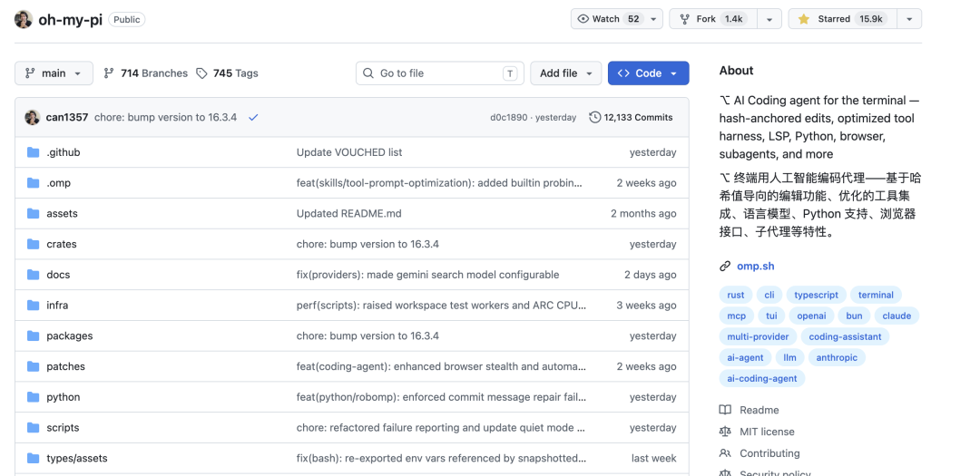The width and height of the screenshot is (980, 476).
Task: Select the terminal topic tag
Action: pyautogui.click(x=876, y=295)
